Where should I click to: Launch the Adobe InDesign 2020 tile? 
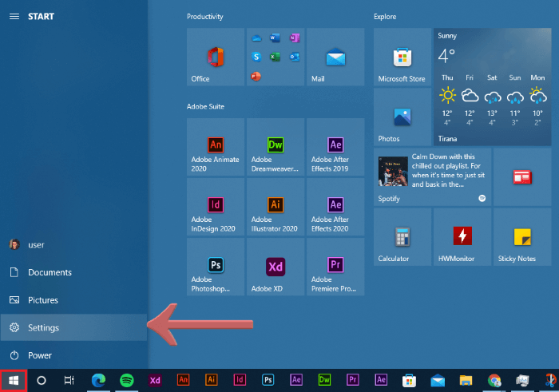tap(216, 207)
